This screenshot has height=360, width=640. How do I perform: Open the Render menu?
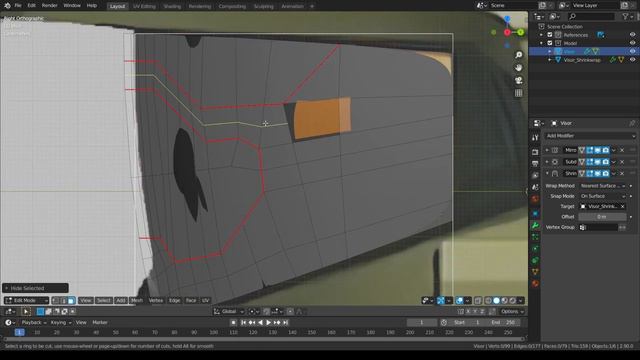(x=50, y=6)
